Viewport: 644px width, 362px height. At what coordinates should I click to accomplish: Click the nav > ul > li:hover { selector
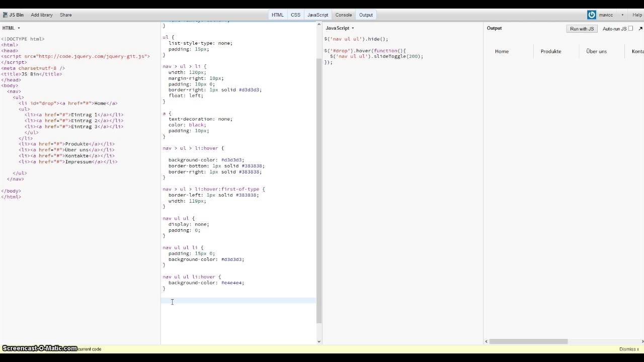(193, 148)
